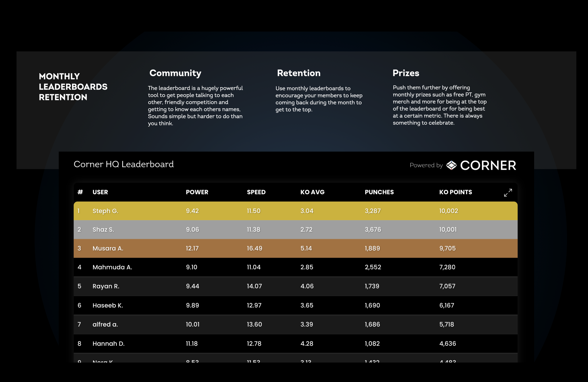The width and height of the screenshot is (588, 382).
Task: Click KO points value 10,002
Action: click(x=449, y=211)
